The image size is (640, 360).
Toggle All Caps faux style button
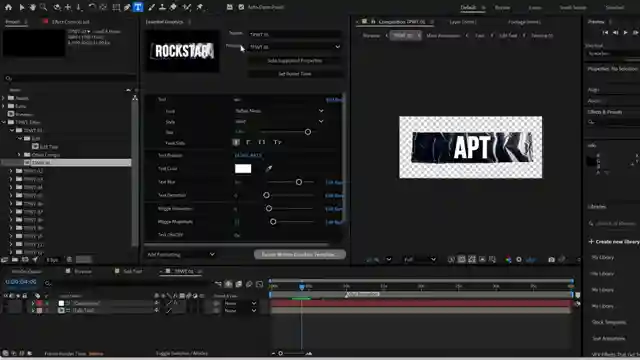pos(262,142)
